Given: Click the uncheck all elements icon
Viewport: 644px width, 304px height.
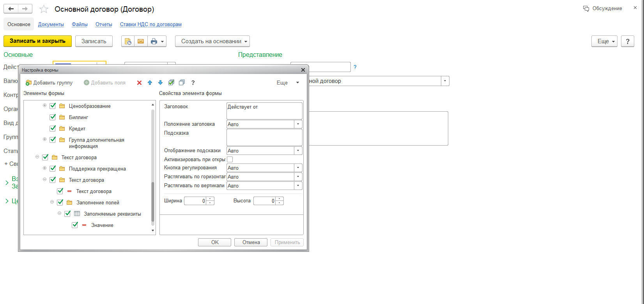Looking at the screenshot, I should 182,83.
